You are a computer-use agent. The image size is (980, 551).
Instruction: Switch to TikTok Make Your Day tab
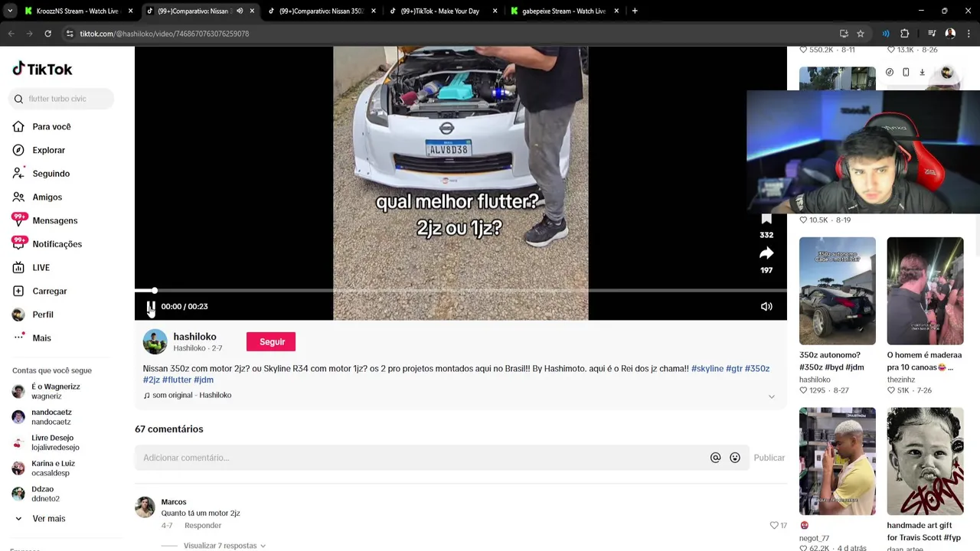point(440,11)
